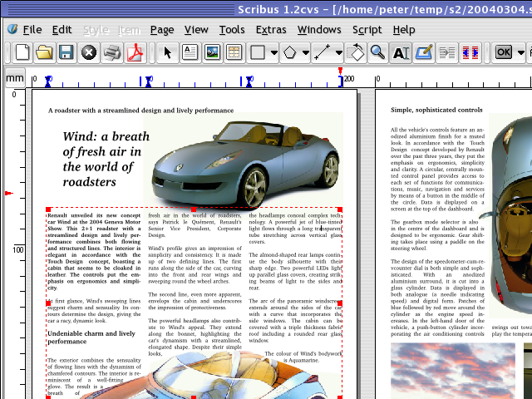This screenshot has width=532, height=399.
Task: Open a file with the folder icon
Action: (x=44, y=52)
